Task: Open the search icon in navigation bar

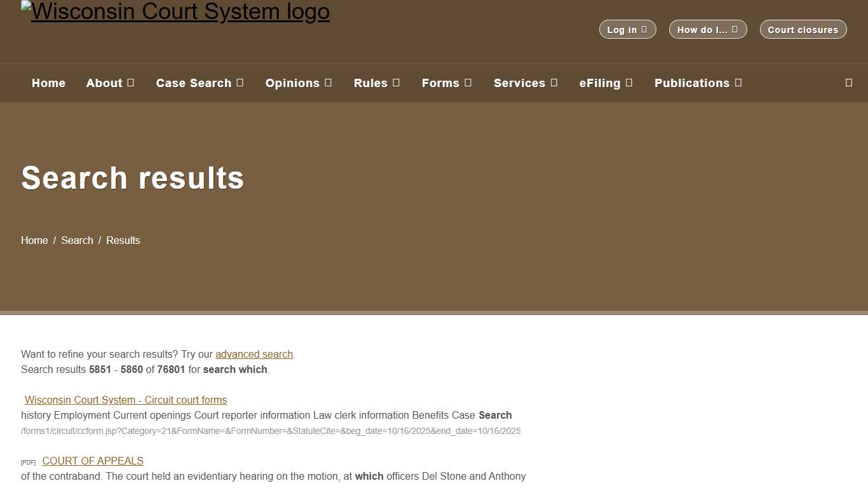Action: 848,83
